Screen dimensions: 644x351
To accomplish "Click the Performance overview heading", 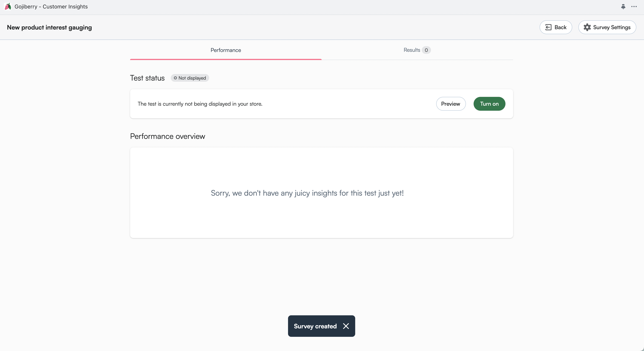I will coord(167,136).
